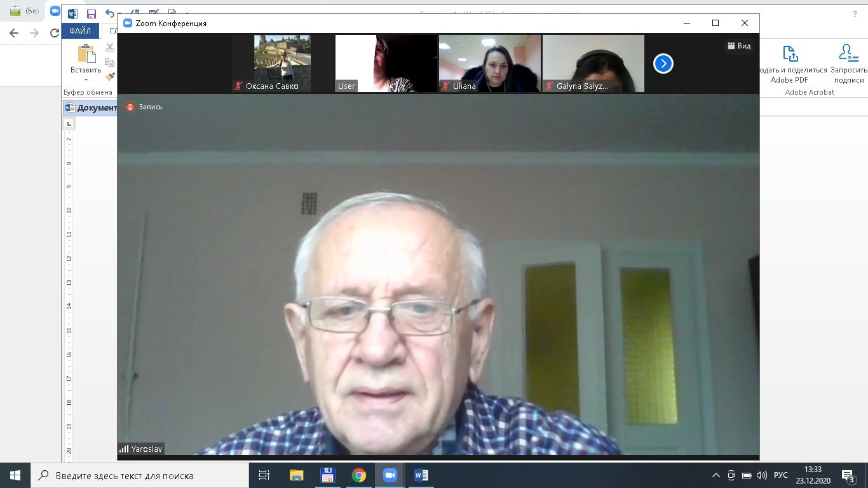Click the Windows search box
The width and height of the screenshot is (868, 488).
(x=139, y=475)
